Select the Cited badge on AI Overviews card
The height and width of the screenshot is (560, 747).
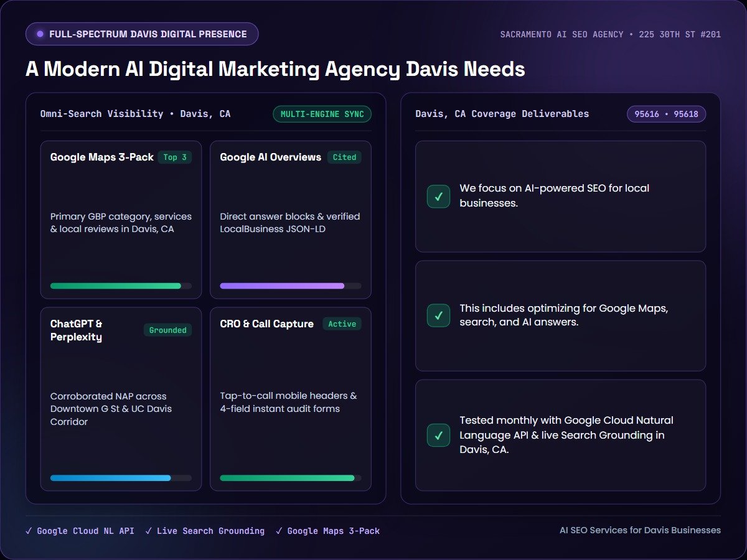click(344, 157)
